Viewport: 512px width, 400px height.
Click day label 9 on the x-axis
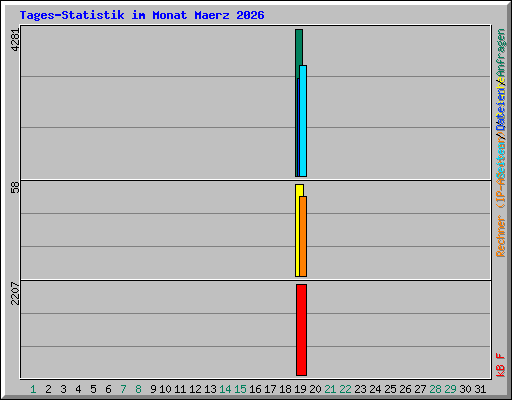tap(153, 389)
